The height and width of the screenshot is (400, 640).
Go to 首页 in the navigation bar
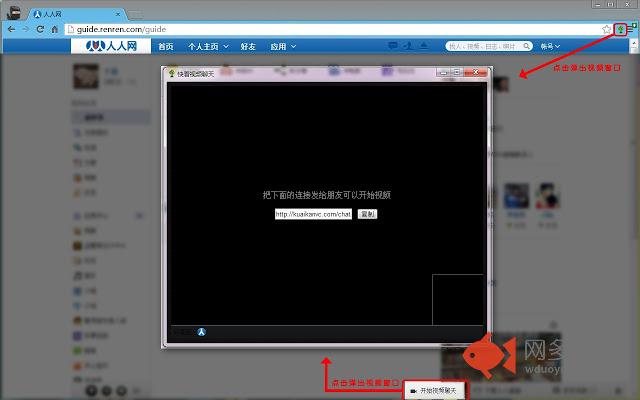[166, 47]
